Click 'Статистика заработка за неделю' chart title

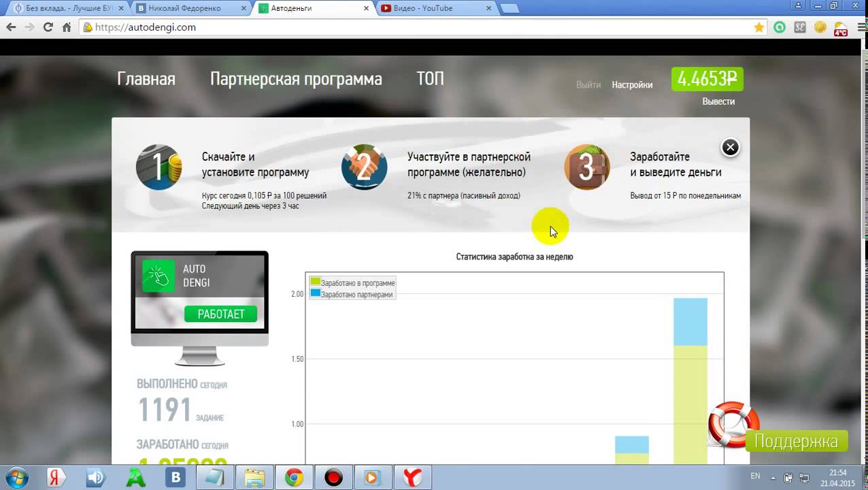[x=514, y=257]
